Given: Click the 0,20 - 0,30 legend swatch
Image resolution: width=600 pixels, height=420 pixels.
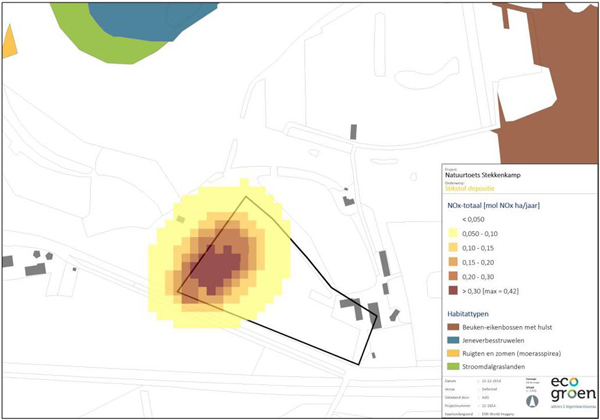Looking at the screenshot, I should click(x=455, y=276).
